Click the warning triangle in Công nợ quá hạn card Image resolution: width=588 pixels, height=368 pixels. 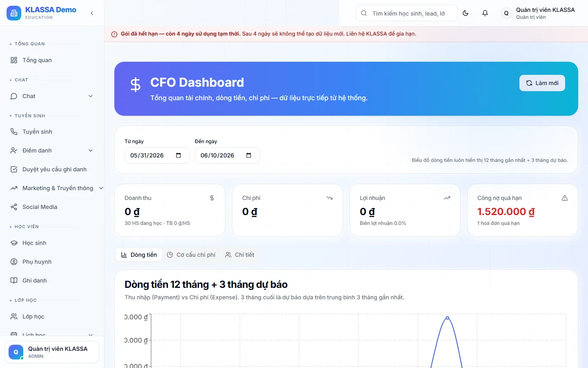[565, 198]
